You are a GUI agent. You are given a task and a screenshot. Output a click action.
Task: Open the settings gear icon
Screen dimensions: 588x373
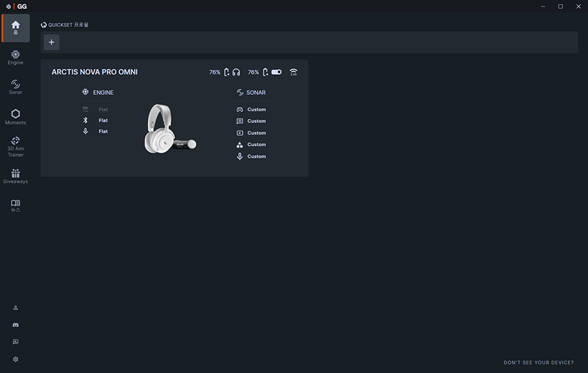[x=15, y=359]
